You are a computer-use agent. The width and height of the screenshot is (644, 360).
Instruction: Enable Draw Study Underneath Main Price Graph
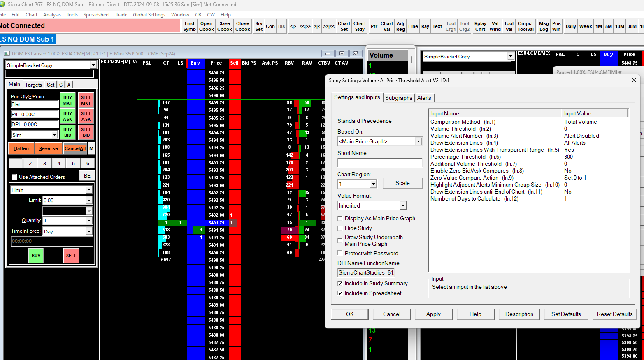340,240
